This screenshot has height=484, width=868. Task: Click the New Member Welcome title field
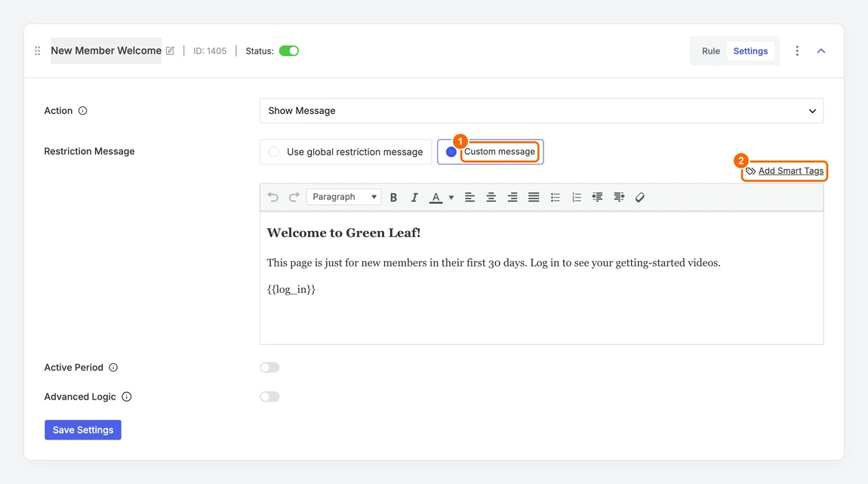[106, 51]
